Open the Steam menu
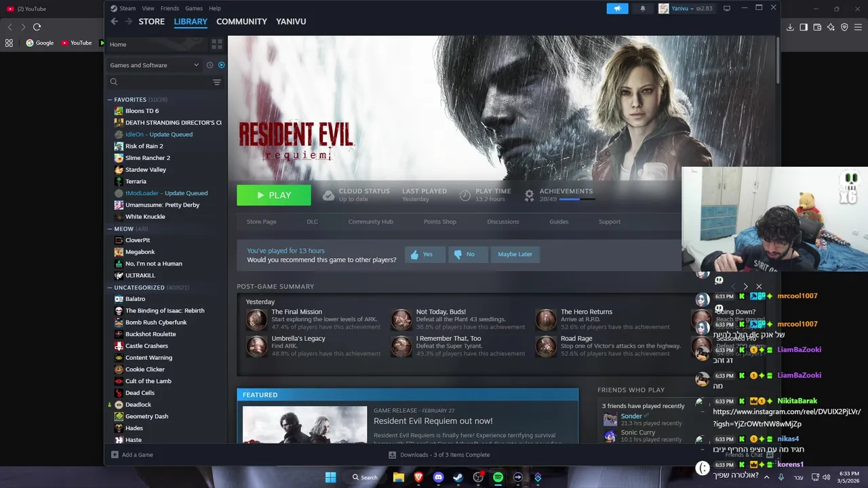The height and width of the screenshot is (488, 868). 123,8
